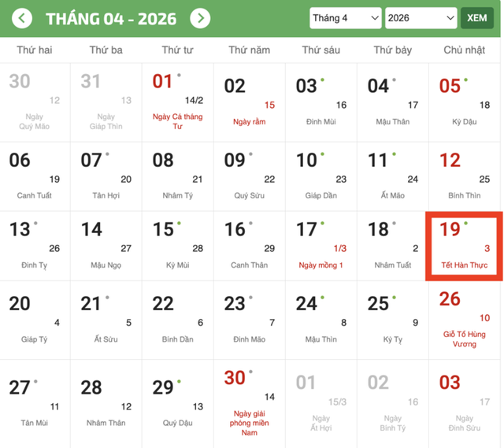504x448 pixels.
Task: Select greyed-out date 31 of previous month
Action: point(106,101)
